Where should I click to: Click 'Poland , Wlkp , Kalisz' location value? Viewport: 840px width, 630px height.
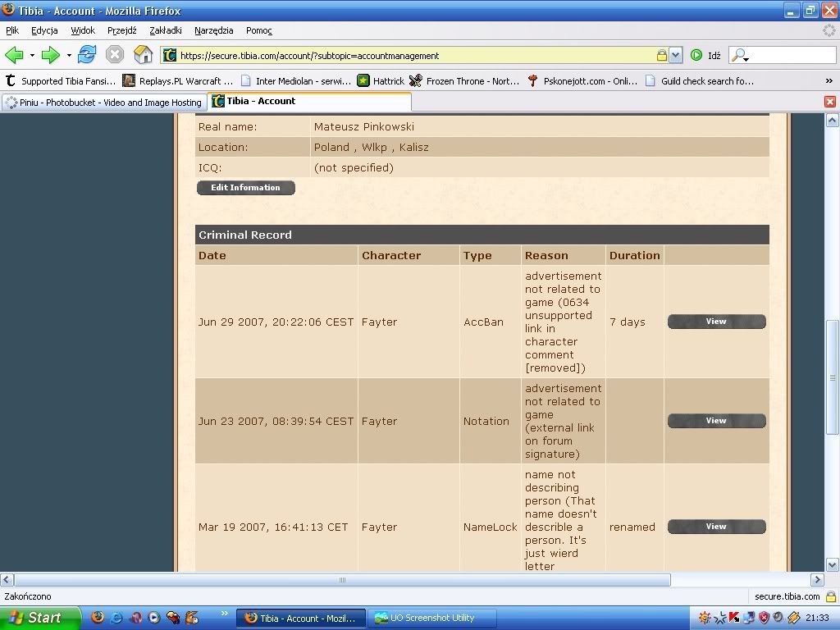(x=372, y=148)
